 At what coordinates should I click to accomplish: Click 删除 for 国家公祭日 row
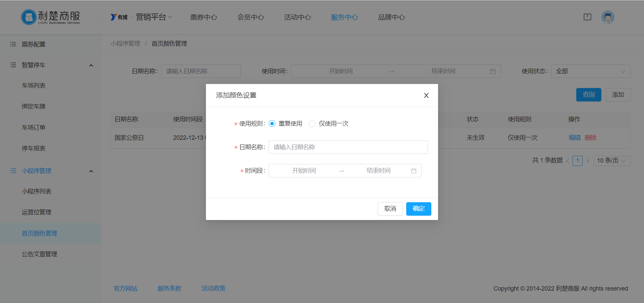[590, 137]
